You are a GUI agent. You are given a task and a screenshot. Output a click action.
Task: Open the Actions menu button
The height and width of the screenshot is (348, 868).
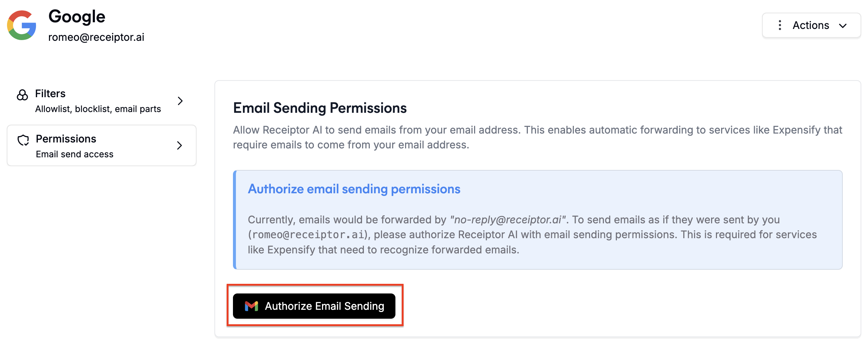coord(811,25)
